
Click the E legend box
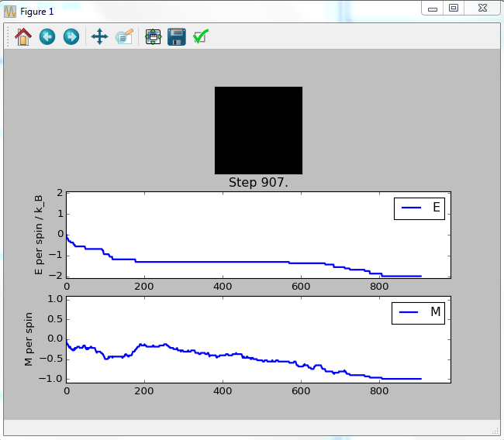(x=419, y=208)
